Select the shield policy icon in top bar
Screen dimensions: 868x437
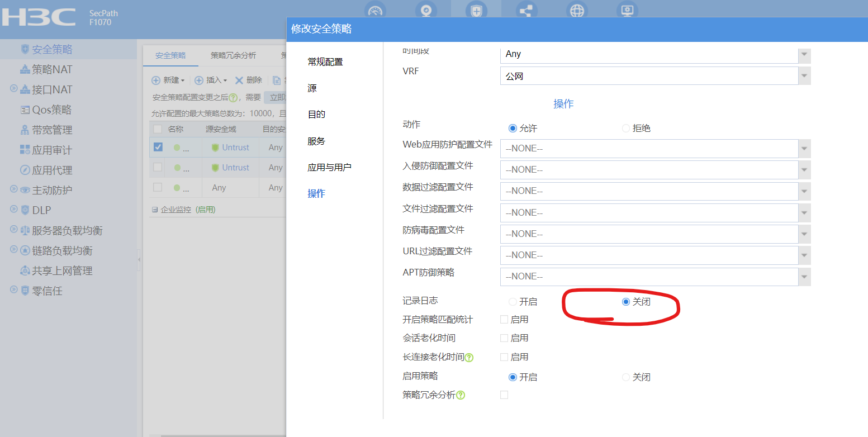[476, 11]
